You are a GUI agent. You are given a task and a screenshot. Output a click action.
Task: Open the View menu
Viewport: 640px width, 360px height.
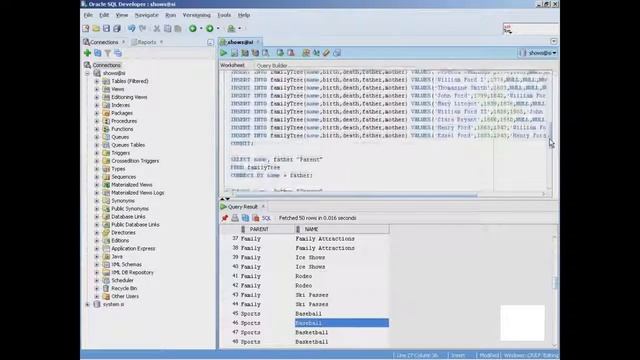[122, 15]
